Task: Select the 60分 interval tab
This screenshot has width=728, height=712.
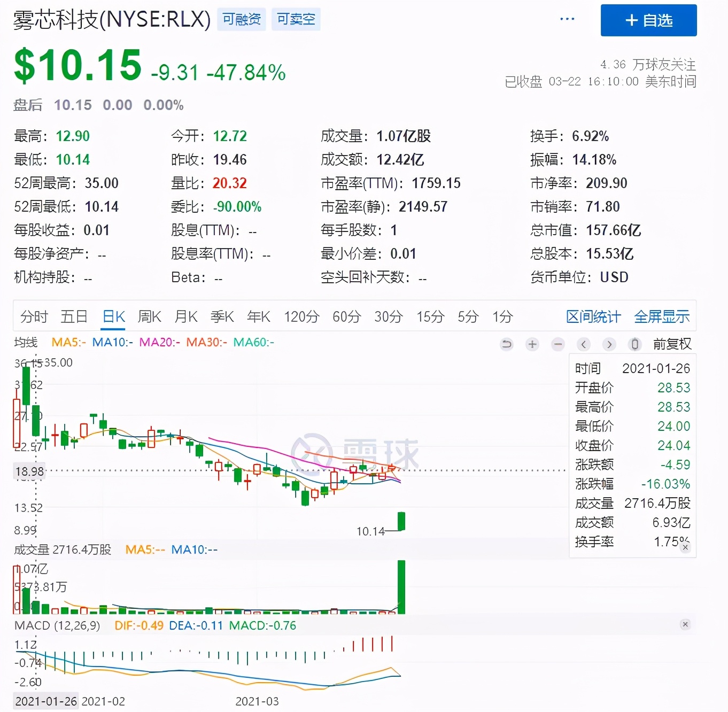Action: click(x=346, y=316)
